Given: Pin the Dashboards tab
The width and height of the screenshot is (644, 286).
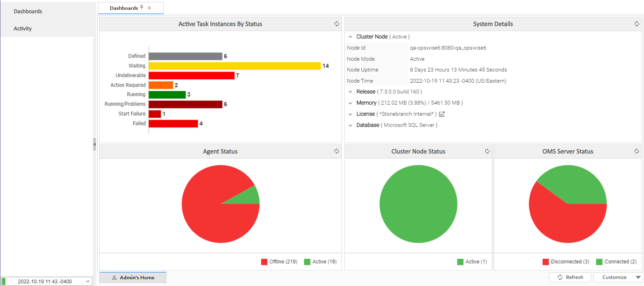Looking at the screenshot, I should tap(142, 7).
